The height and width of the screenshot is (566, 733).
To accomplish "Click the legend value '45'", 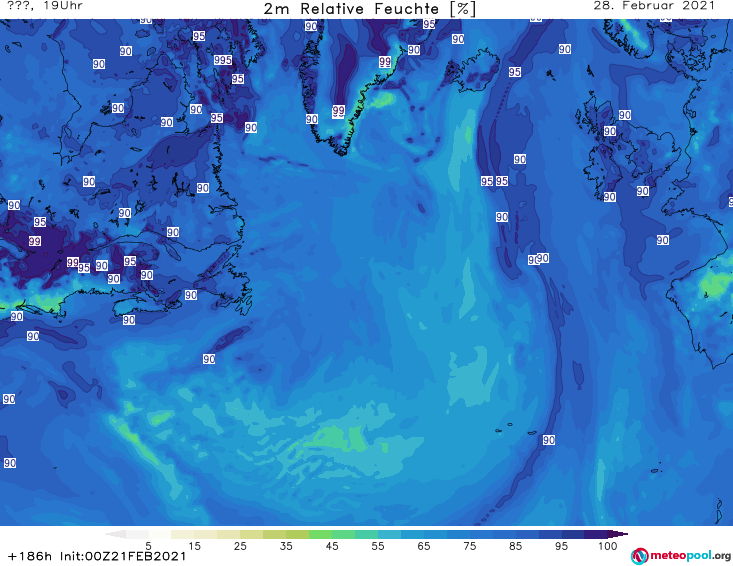I will 331,546.
